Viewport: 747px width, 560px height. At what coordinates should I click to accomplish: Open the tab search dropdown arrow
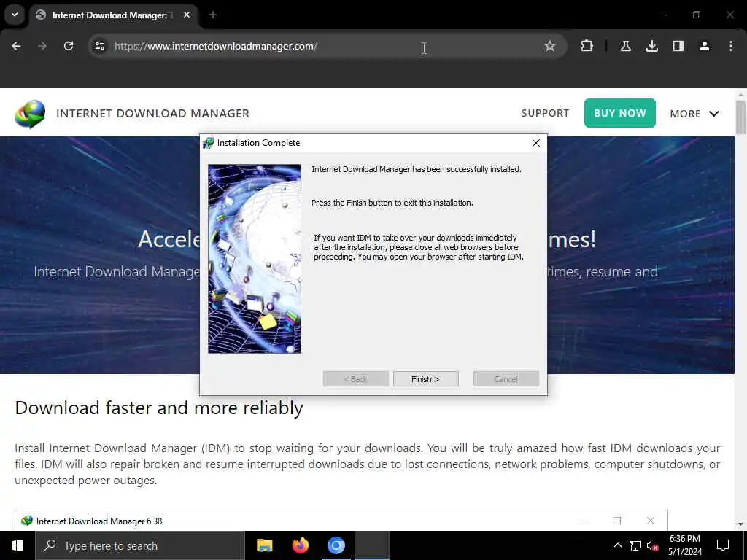point(15,15)
